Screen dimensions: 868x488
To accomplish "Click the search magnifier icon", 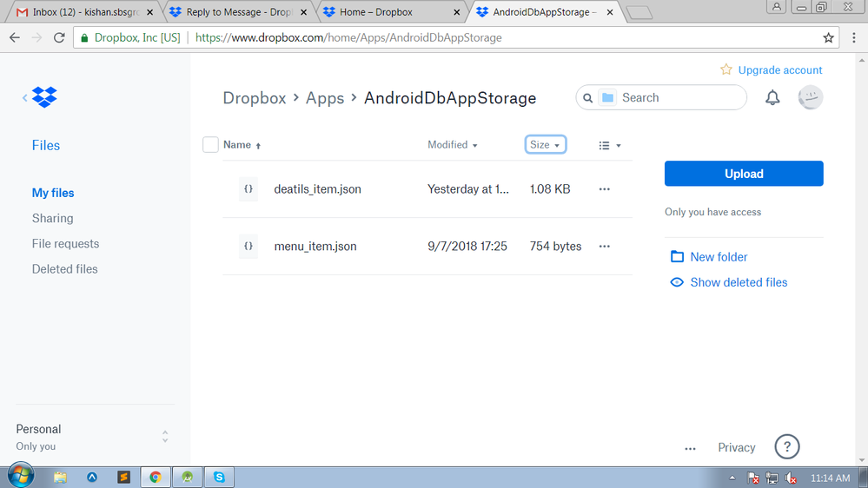I will tap(588, 98).
